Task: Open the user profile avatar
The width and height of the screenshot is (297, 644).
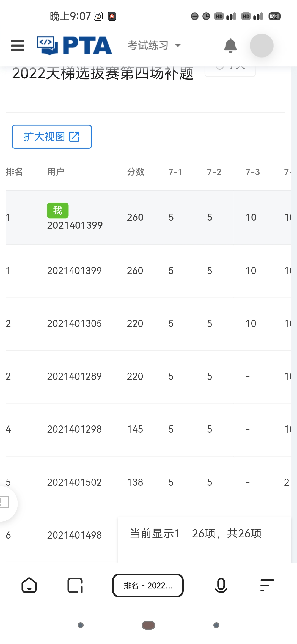Action: [261, 45]
